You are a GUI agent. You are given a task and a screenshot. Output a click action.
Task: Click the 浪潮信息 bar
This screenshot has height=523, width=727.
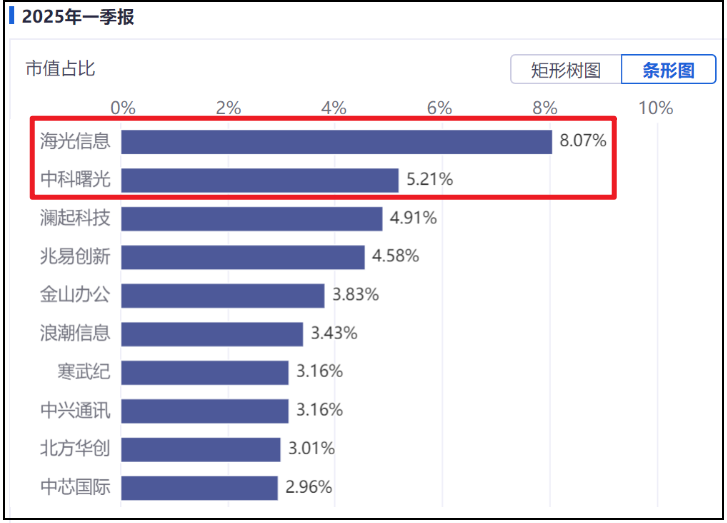pyautogui.click(x=212, y=334)
